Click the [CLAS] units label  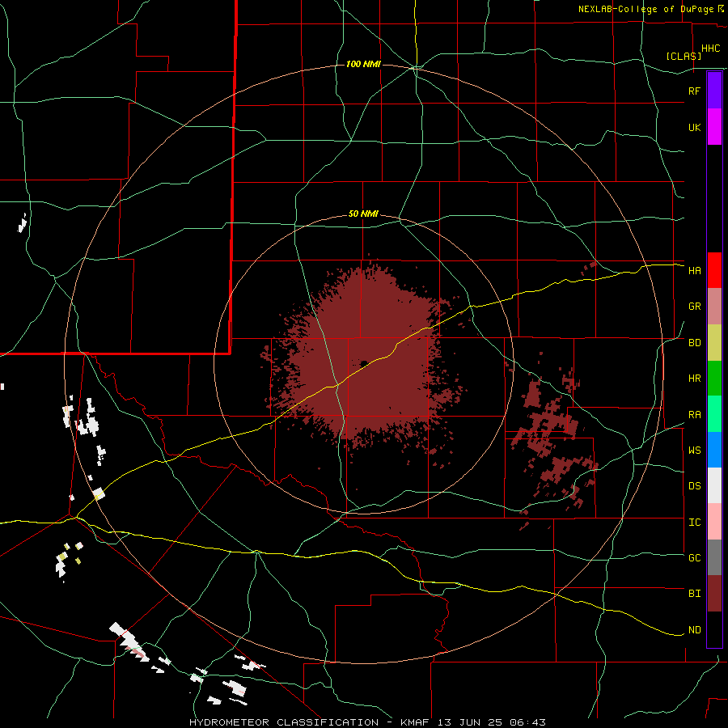(x=684, y=56)
